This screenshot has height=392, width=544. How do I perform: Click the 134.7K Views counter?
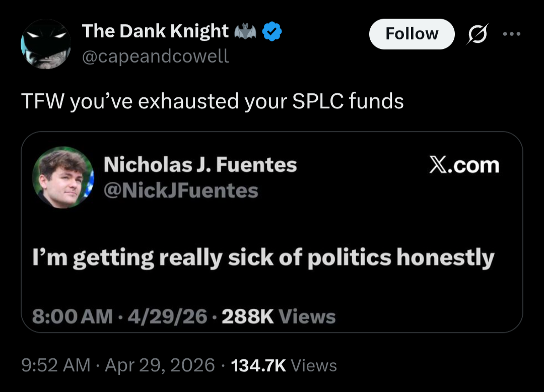[x=284, y=365]
